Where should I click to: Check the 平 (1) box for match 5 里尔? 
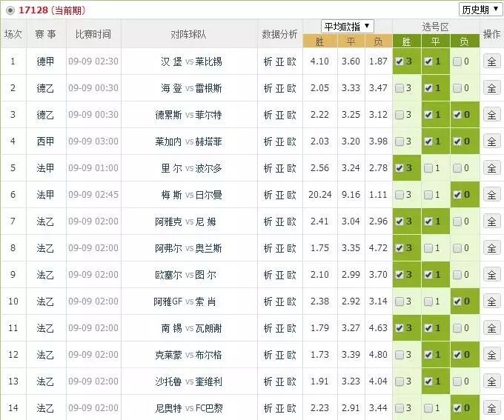pyautogui.click(x=428, y=168)
